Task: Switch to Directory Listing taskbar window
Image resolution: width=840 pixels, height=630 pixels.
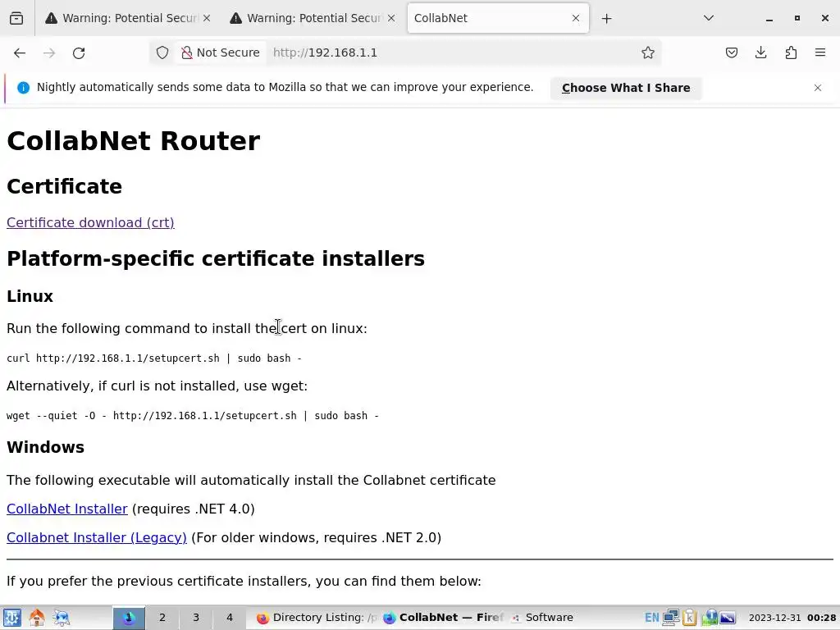Action: point(317,618)
